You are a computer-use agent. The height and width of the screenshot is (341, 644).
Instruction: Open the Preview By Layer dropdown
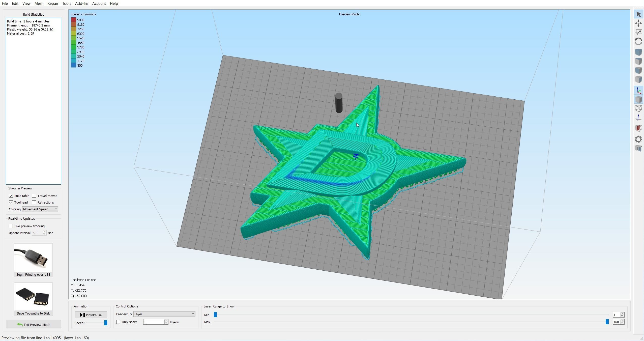(x=164, y=314)
